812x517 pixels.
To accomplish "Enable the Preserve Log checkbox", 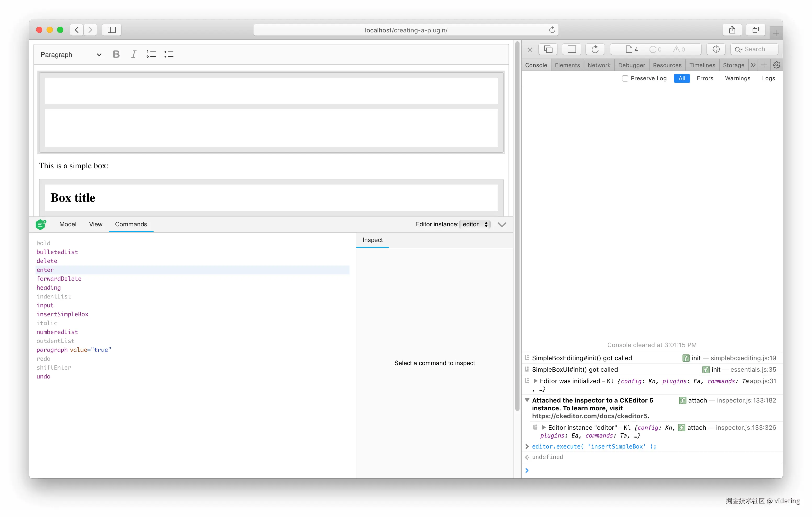I will pyautogui.click(x=625, y=78).
